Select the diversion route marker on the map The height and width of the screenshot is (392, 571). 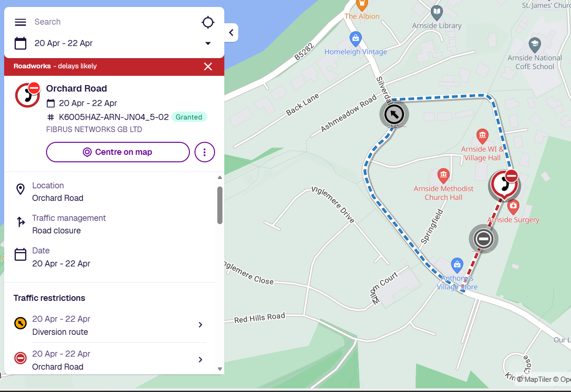(x=394, y=113)
